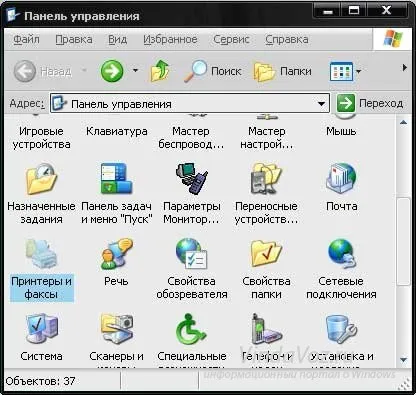Expand the Forward history dropdown arrow
The width and height of the screenshot is (416, 395).
[x=135, y=71]
